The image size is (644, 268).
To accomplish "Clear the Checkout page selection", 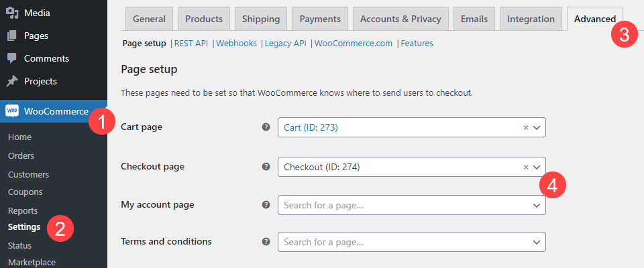I will coord(526,167).
